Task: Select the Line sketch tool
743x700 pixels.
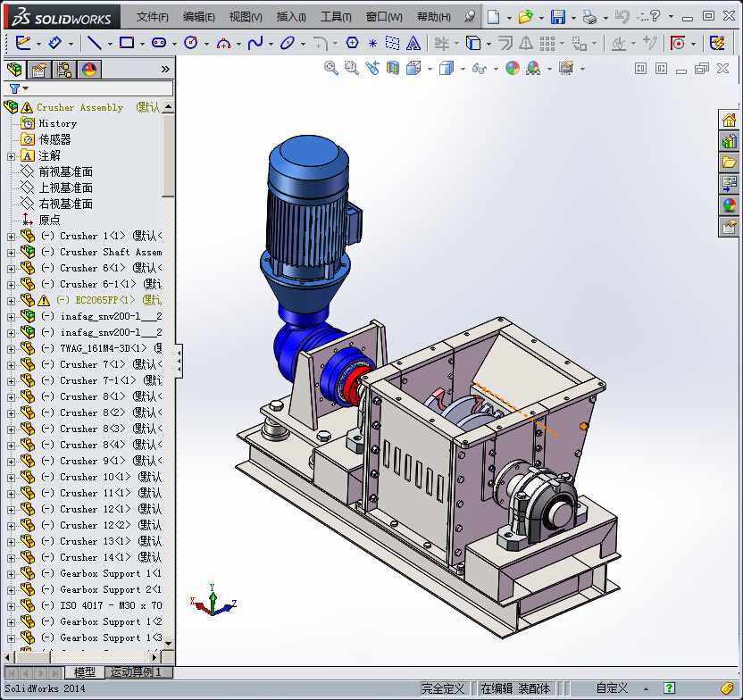Action: point(94,43)
